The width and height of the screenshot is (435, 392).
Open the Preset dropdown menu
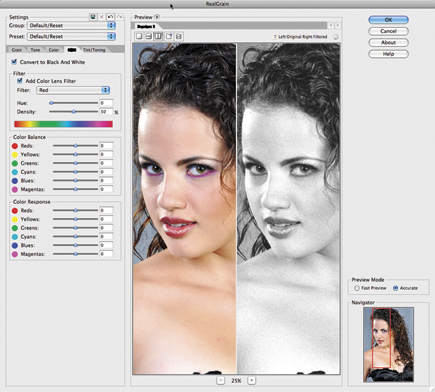pos(71,36)
